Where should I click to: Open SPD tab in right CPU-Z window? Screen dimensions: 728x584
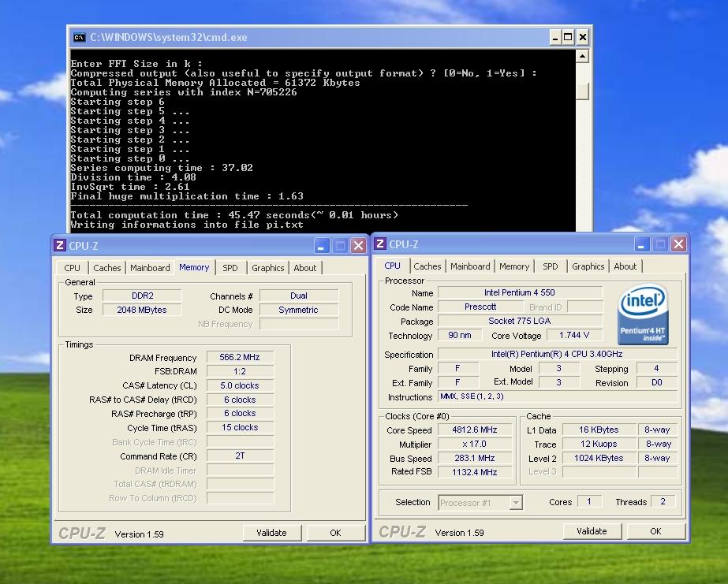(551, 266)
